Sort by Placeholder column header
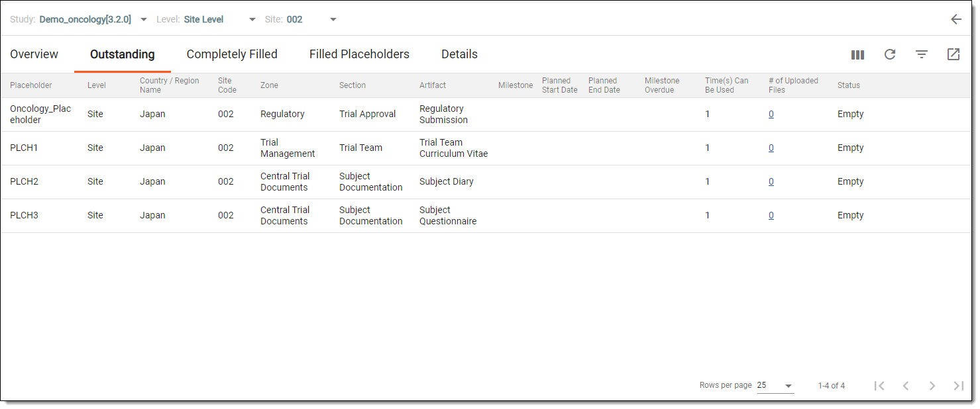The height and width of the screenshot is (409, 980). (x=31, y=85)
